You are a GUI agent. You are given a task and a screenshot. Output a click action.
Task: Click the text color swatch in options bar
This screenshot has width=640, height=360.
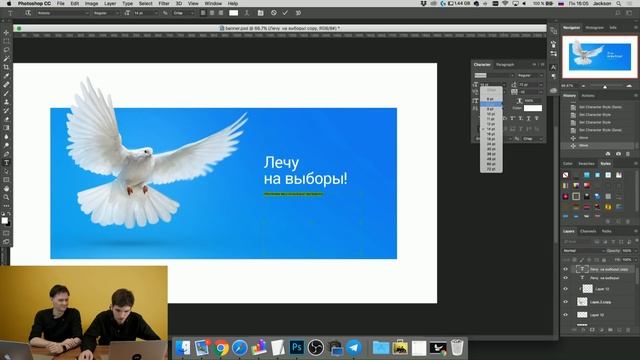pos(233,13)
